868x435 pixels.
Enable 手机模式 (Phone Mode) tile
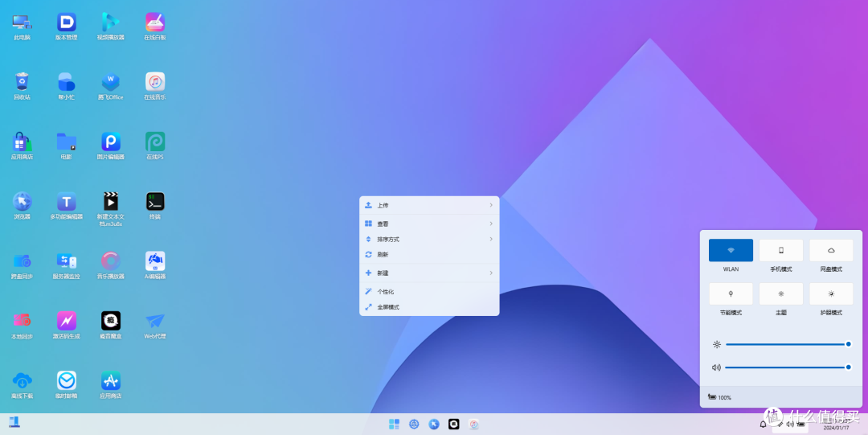[x=780, y=250]
